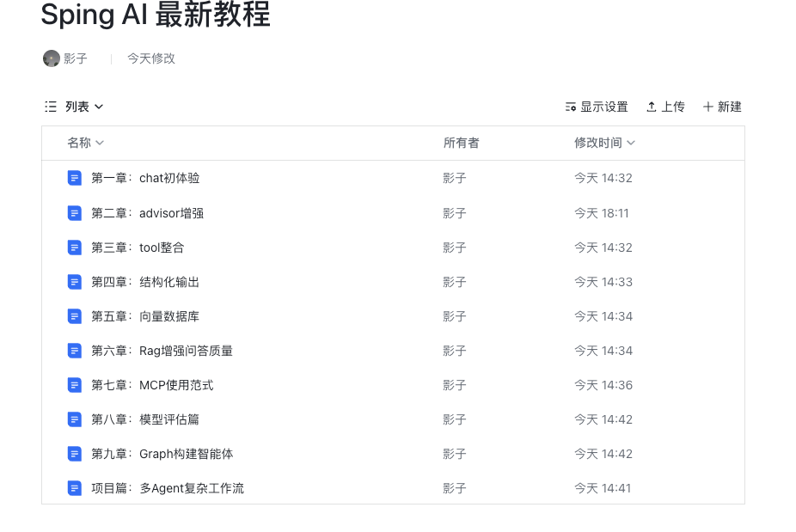The width and height of the screenshot is (796, 532).
Task: Click modified time in 第八章 row
Action: (x=603, y=419)
